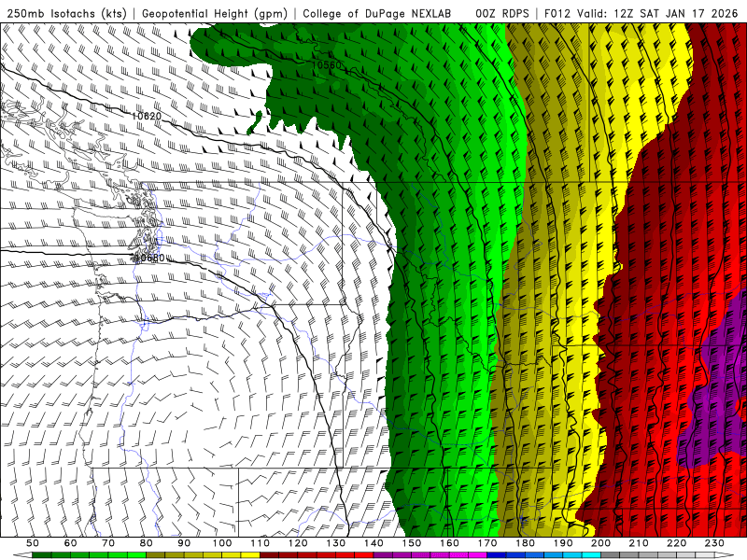Select the brightest yellow swatch on the color bar
The image size is (747, 560).
[x=250, y=555]
